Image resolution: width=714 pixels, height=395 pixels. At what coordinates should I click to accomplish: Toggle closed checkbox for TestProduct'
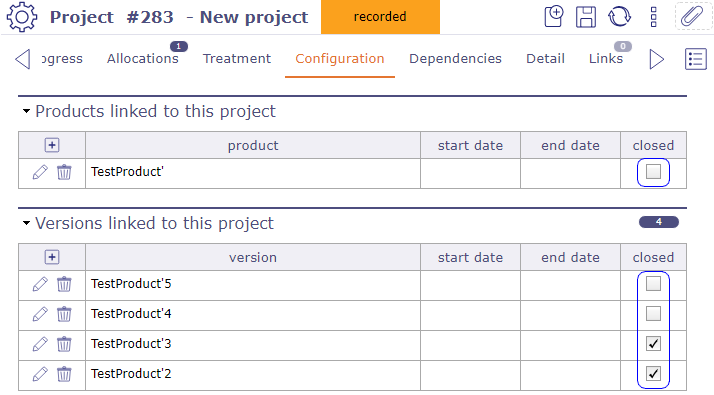[x=653, y=172]
